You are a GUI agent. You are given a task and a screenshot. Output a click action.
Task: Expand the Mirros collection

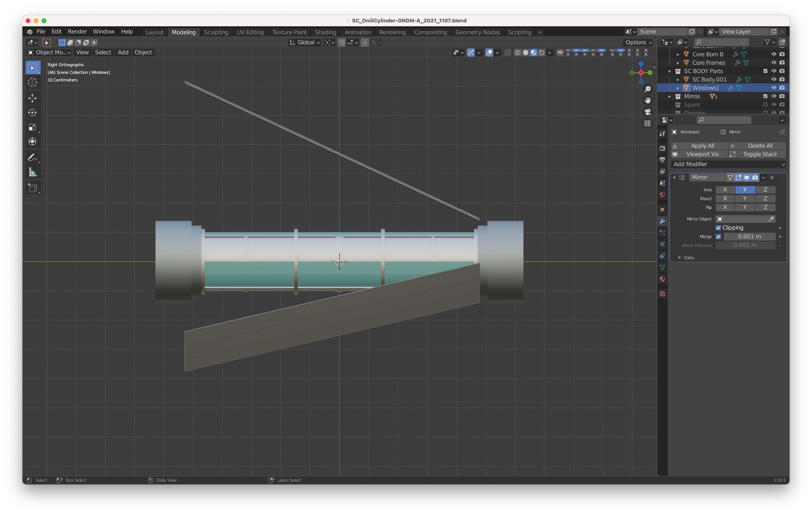[669, 97]
